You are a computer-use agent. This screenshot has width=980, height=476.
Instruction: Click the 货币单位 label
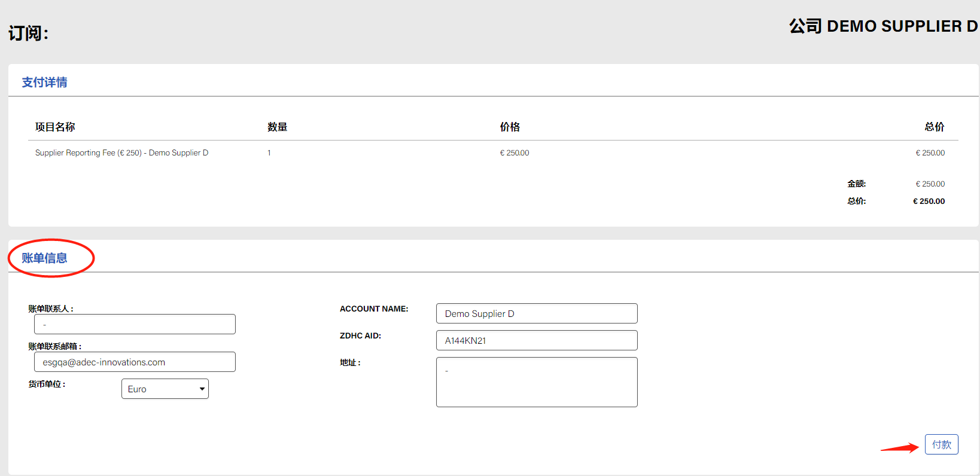pyautogui.click(x=47, y=384)
